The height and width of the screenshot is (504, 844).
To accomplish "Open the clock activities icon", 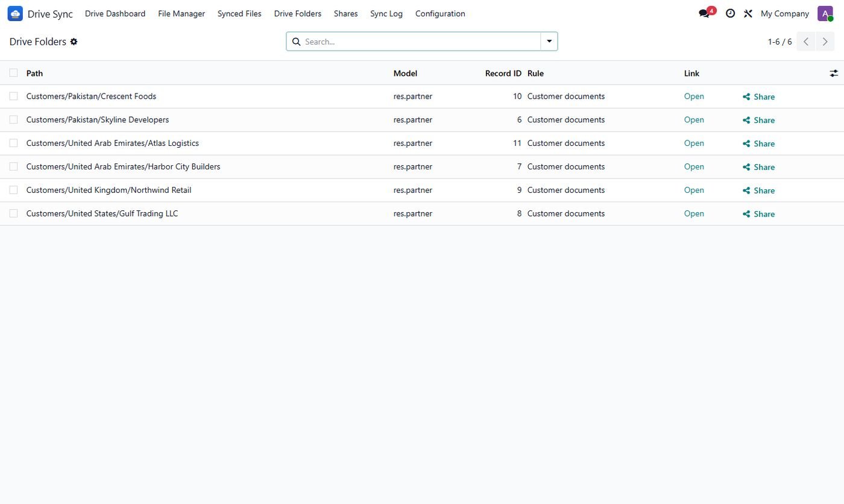I will (x=730, y=13).
